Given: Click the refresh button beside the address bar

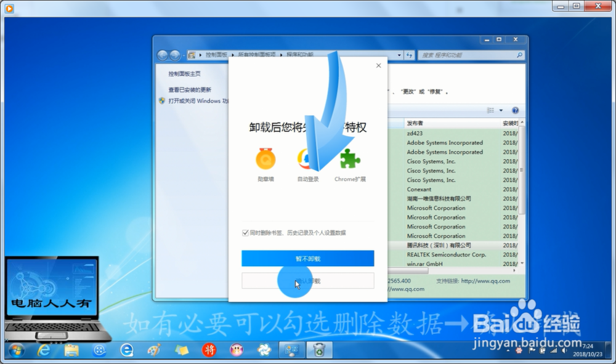Looking at the screenshot, I should point(409,55).
